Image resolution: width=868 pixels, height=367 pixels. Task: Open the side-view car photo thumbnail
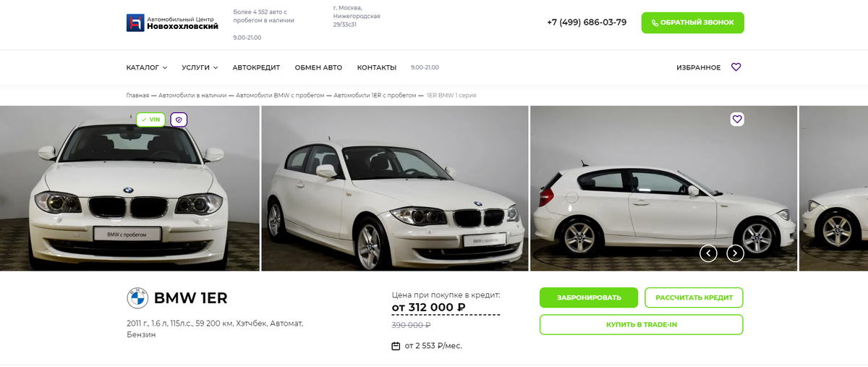663,188
